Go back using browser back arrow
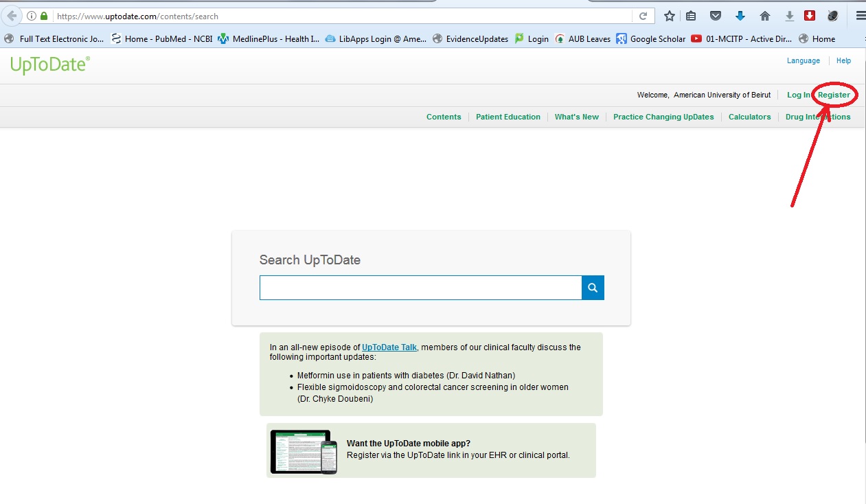 tap(12, 16)
